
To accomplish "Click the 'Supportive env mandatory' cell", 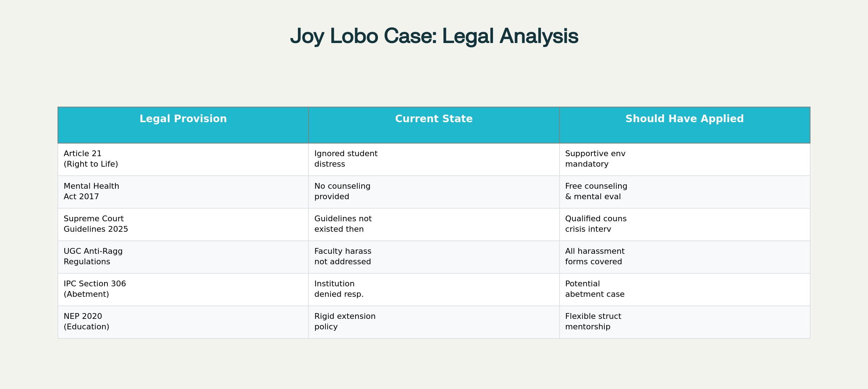I will point(595,159).
